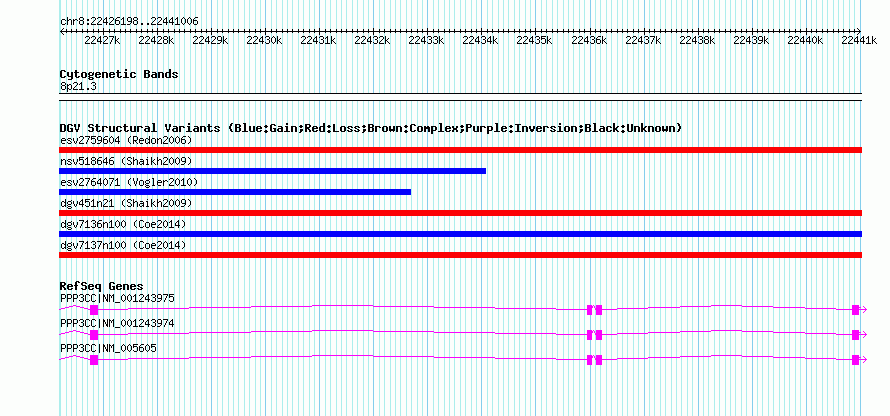Open the PPP3CC|NM_005605 transcript label

108,348
